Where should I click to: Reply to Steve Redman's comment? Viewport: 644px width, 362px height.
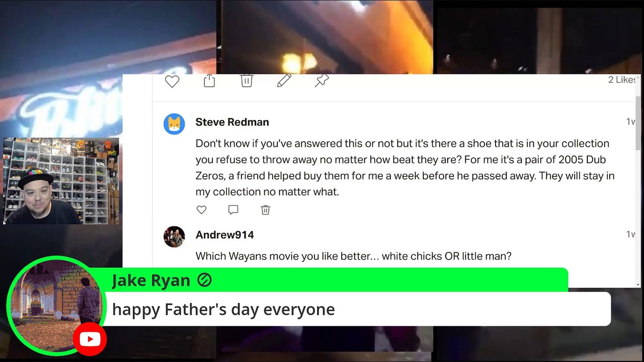pos(233,210)
